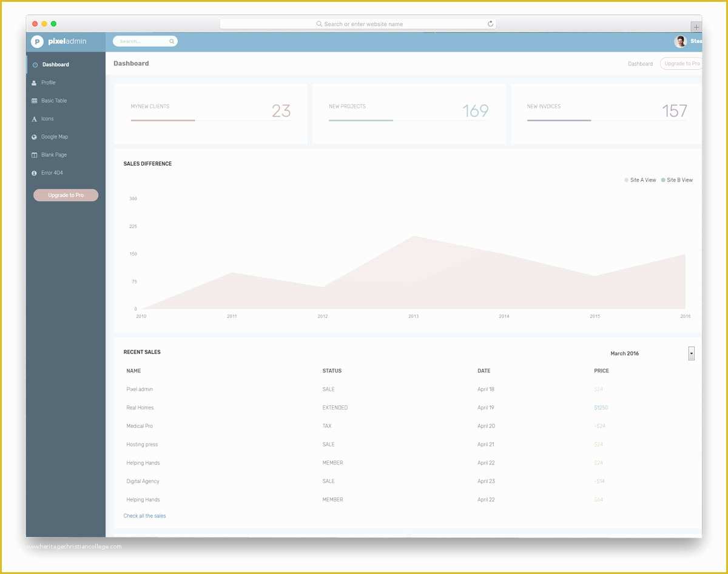Click the DATE column header
The image size is (728, 574).
pyautogui.click(x=484, y=371)
